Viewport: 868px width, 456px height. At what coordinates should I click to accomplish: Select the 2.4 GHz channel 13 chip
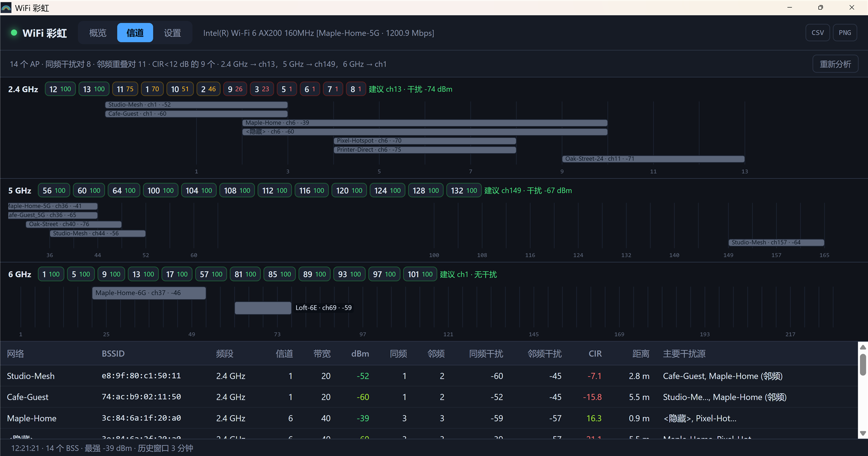pyautogui.click(x=94, y=89)
